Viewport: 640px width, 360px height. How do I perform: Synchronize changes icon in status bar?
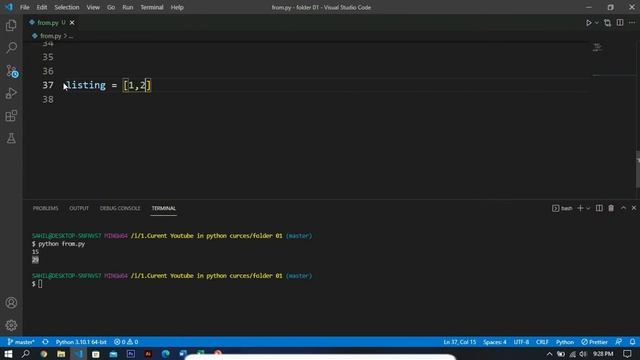point(45,342)
